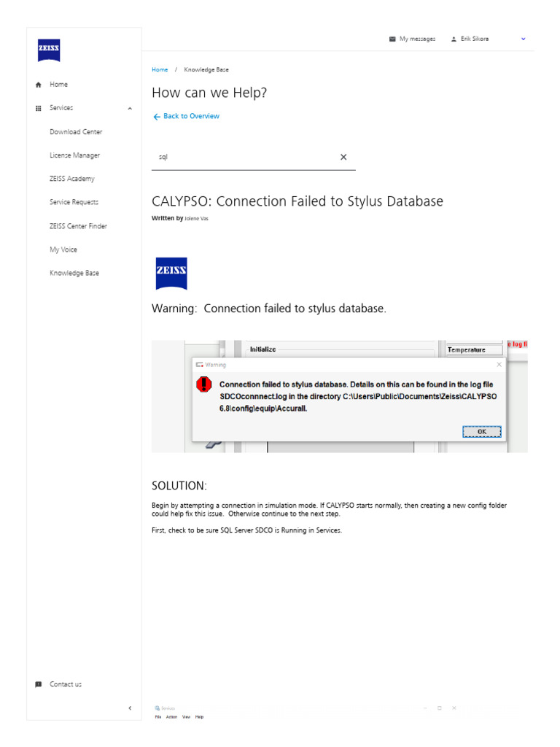This screenshot has height=747, width=560.
Task: Open the Contact us link
Action: (66, 684)
